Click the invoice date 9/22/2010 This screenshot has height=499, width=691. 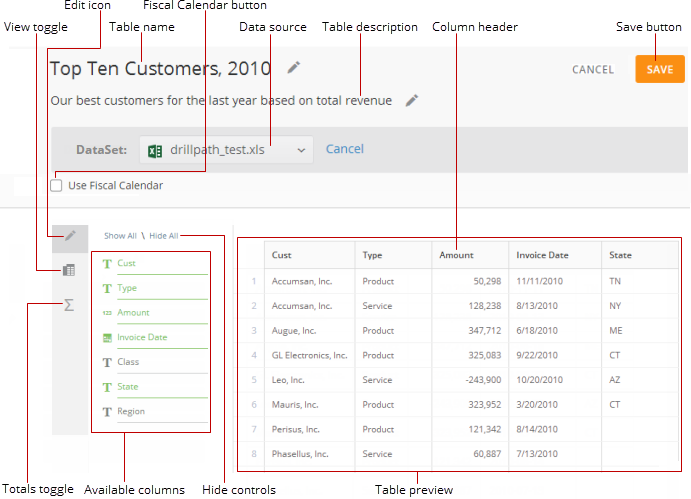coord(537,355)
